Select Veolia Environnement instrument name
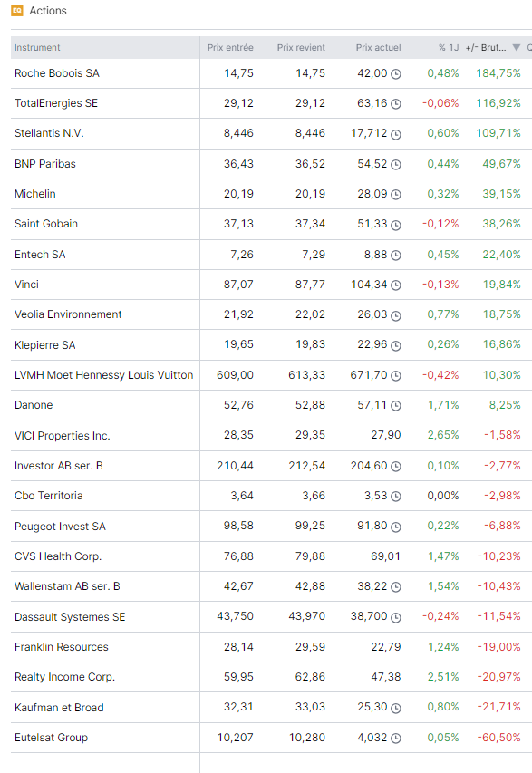This screenshot has height=773, width=532. (x=68, y=315)
